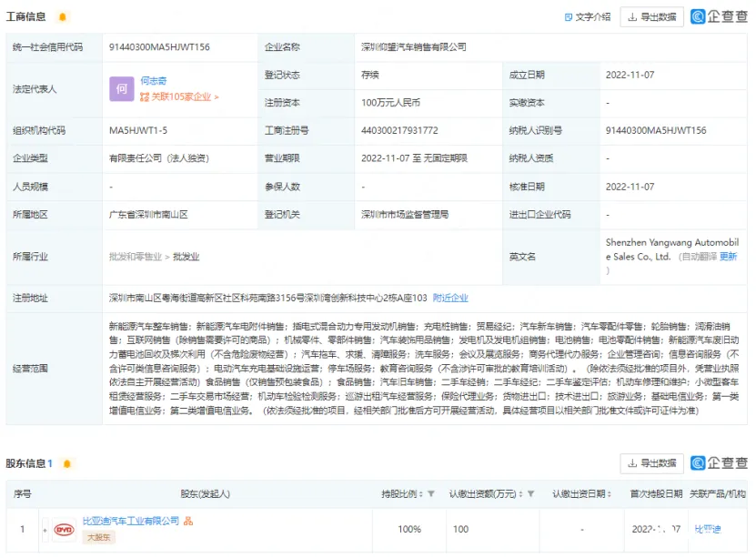756x558 pixels.
Task: Click 导出数据 button in 股东信息 section
Action: [x=652, y=463]
